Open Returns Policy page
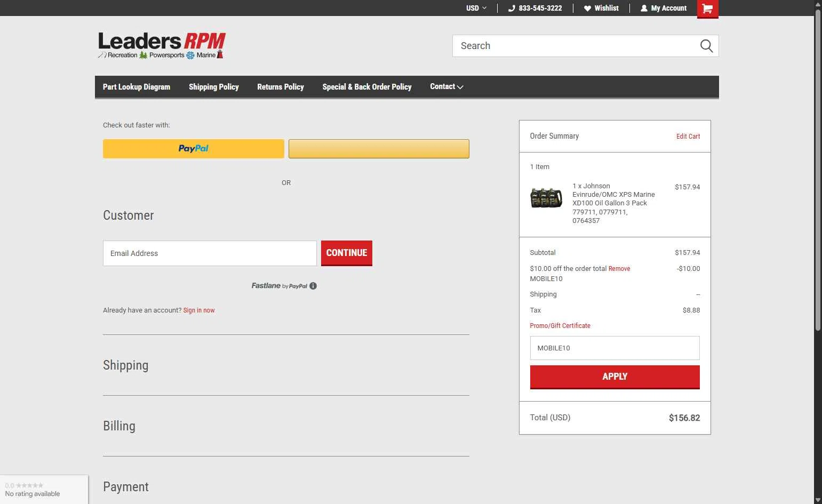822x504 pixels. [x=281, y=87]
